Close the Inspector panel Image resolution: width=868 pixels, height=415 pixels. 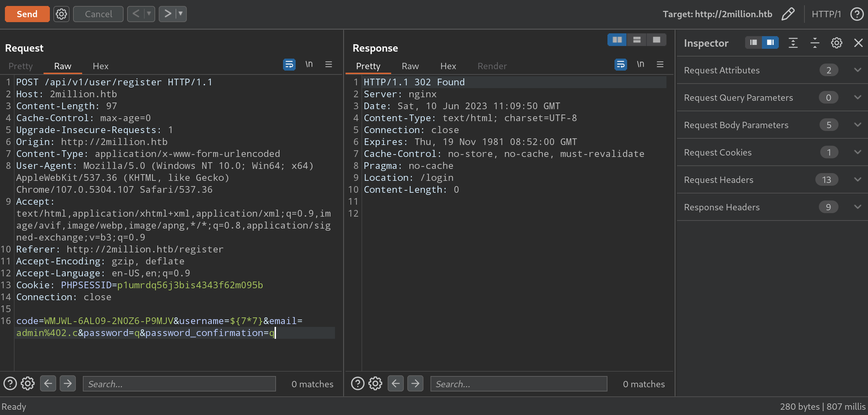859,43
